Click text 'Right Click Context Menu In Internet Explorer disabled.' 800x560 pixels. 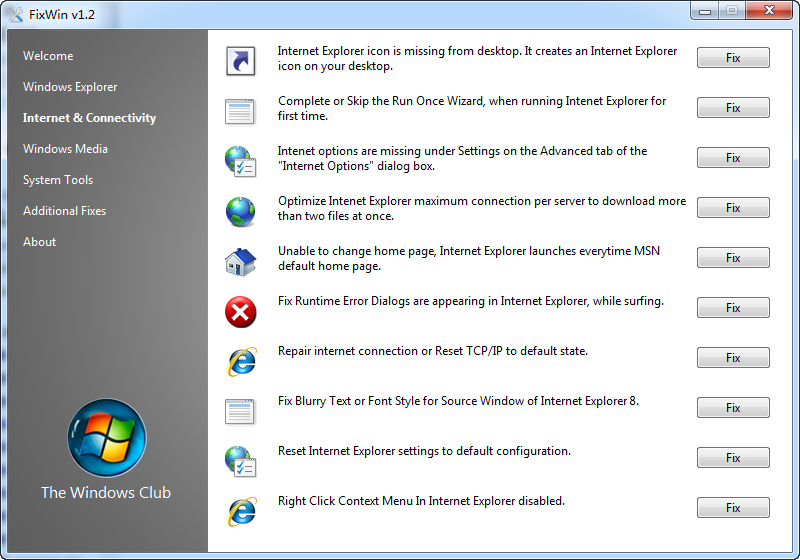(x=421, y=501)
